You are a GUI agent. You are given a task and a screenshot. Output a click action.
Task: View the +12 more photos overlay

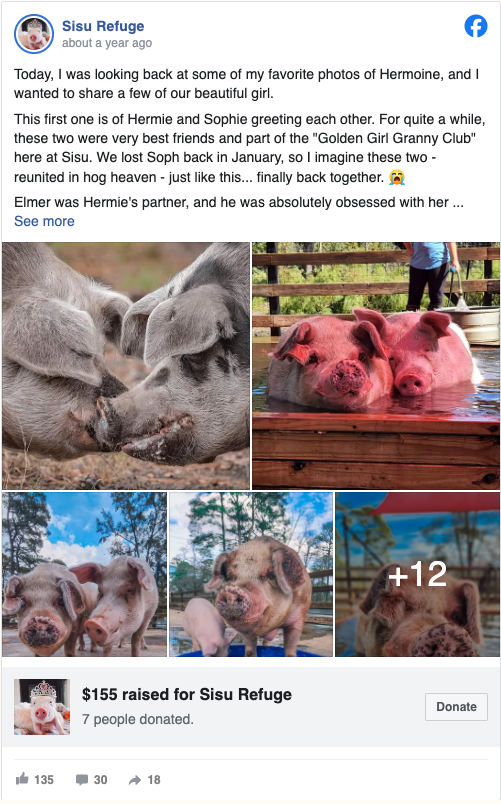coord(417,574)
